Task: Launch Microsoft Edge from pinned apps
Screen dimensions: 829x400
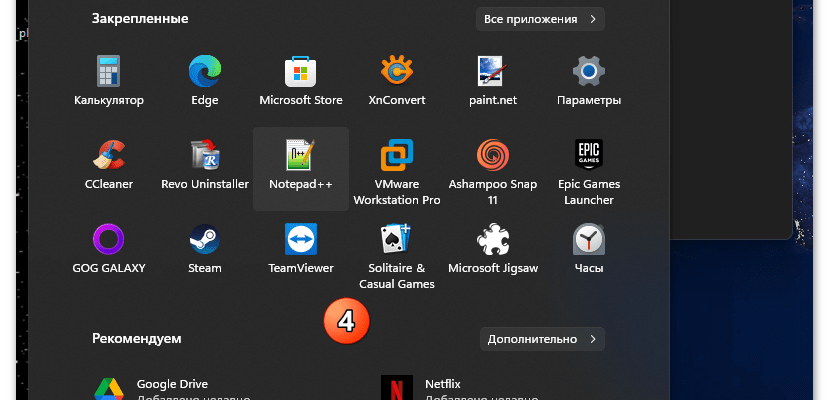Action: 205,81
